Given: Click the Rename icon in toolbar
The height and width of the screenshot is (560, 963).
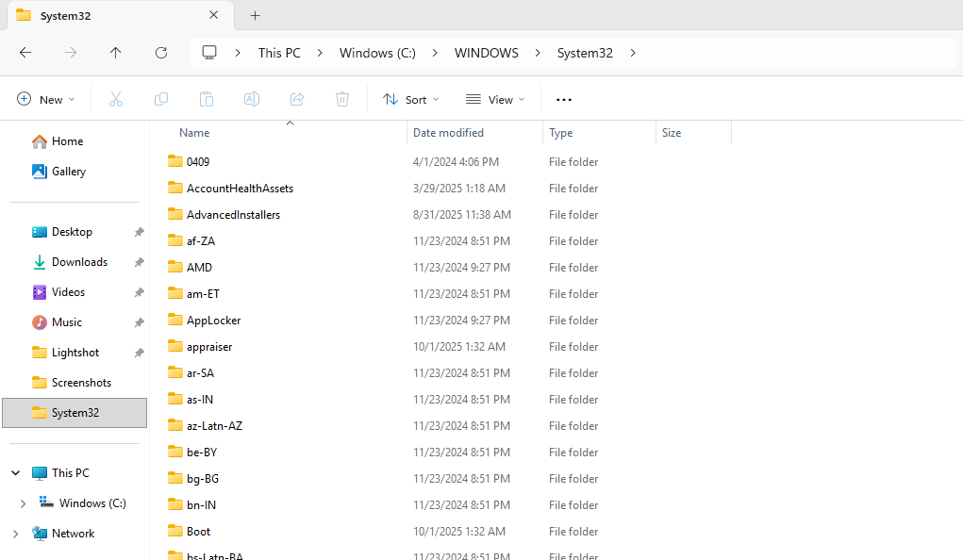Looking at the screenshot, I should 252,99.
